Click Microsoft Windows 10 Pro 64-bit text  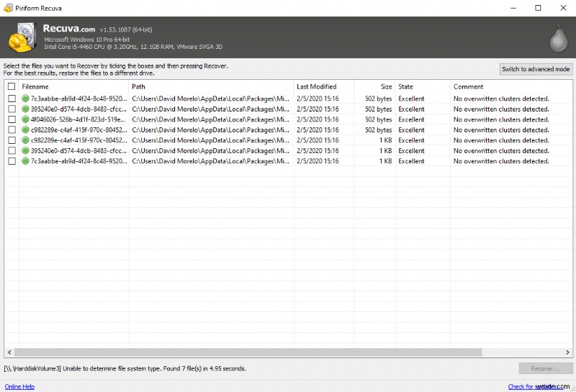[x=86, y=40]
